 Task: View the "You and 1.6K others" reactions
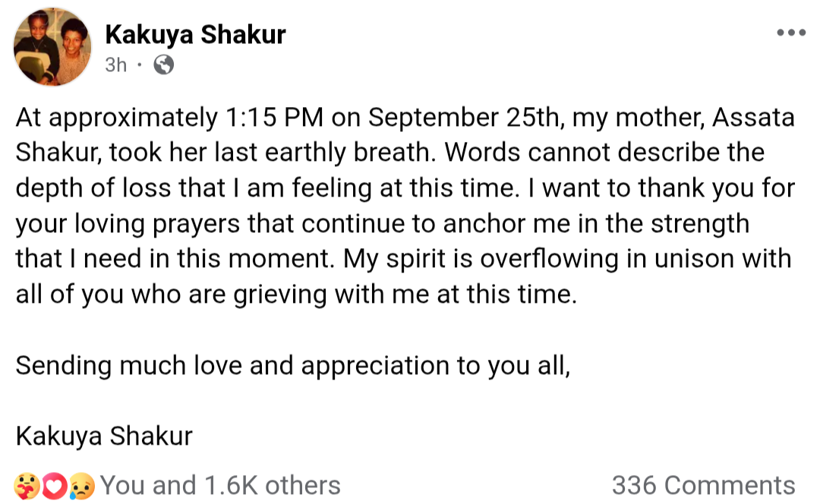tap(220, 485)
